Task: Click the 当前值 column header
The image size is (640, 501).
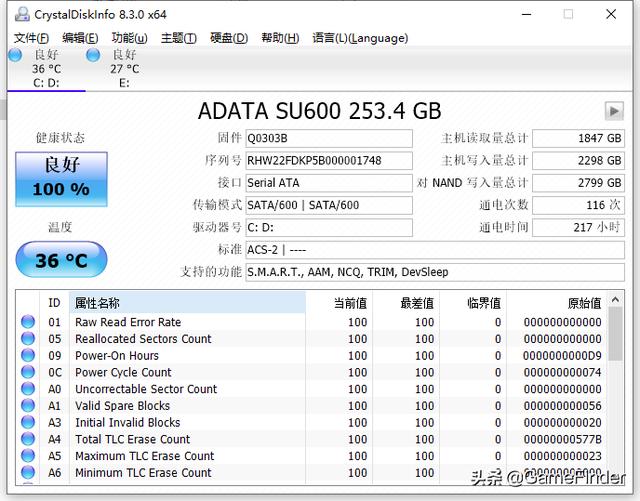Action: pos(339,303)
